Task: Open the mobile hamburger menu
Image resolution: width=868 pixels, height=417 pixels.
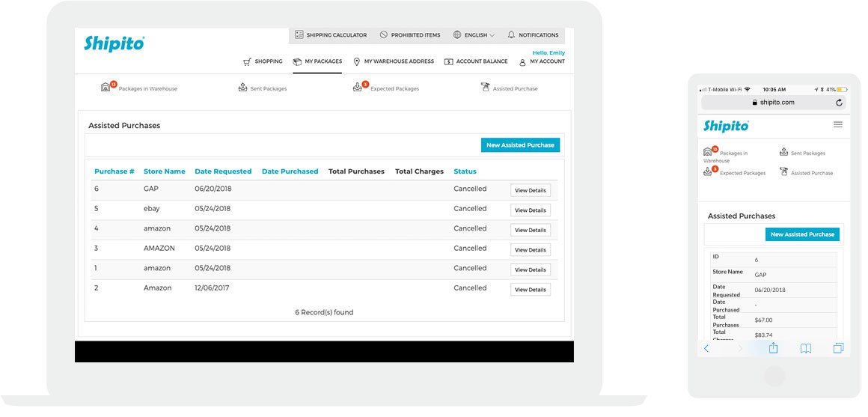Action: click(x=837, y=124)
